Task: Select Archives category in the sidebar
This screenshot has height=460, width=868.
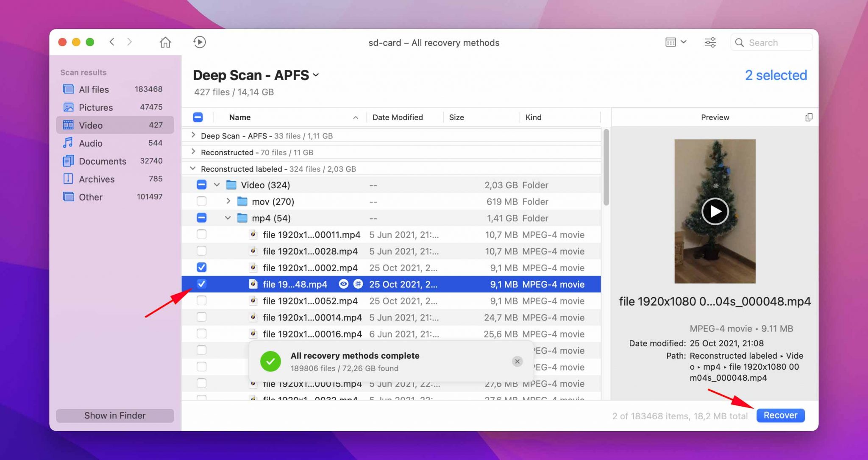Action: coord(115,179)
